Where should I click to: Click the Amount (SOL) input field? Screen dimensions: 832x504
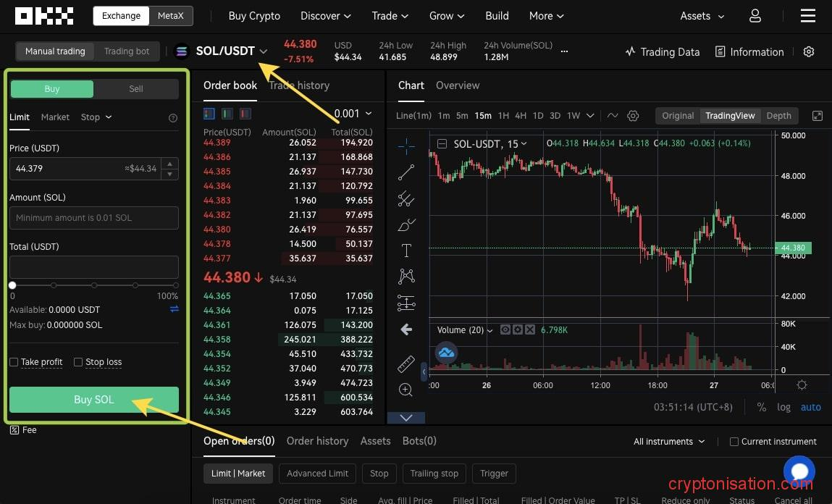tap(94, 218)
